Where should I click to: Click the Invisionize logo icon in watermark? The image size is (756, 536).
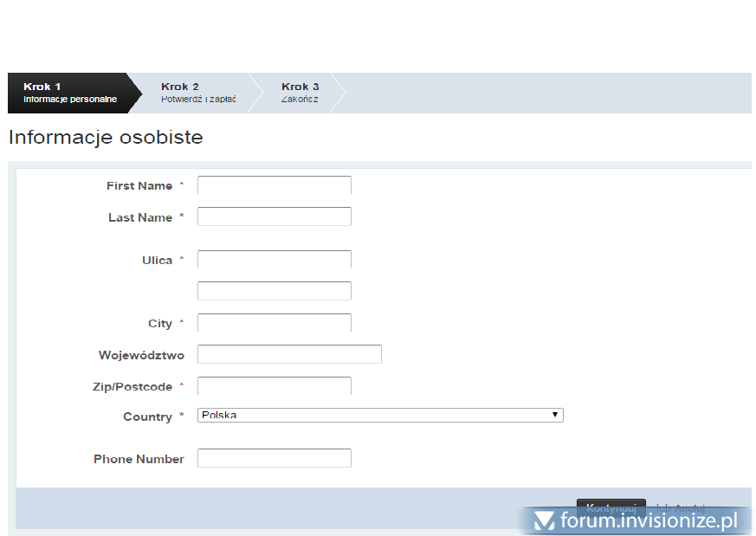(x=544, y=520)
